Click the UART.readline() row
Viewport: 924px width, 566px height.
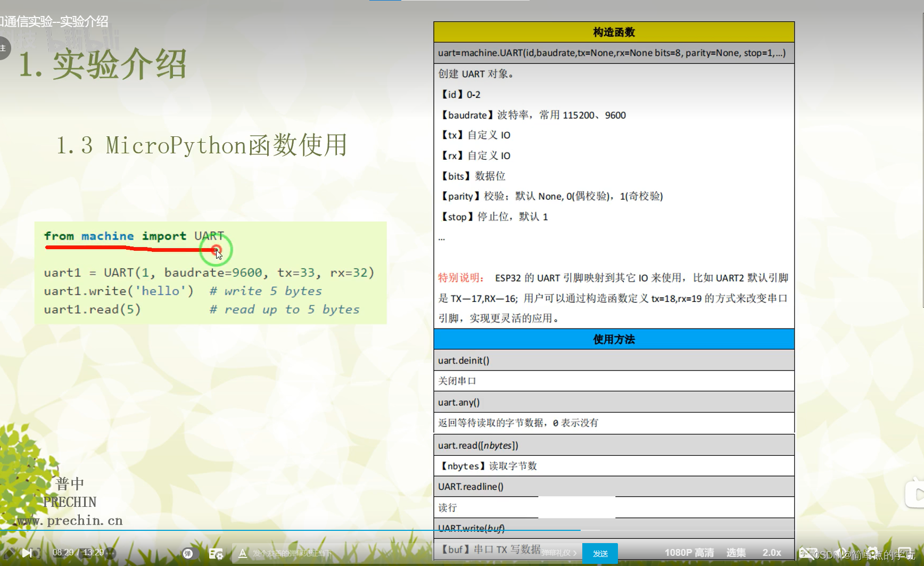click(x=614, y=487)
